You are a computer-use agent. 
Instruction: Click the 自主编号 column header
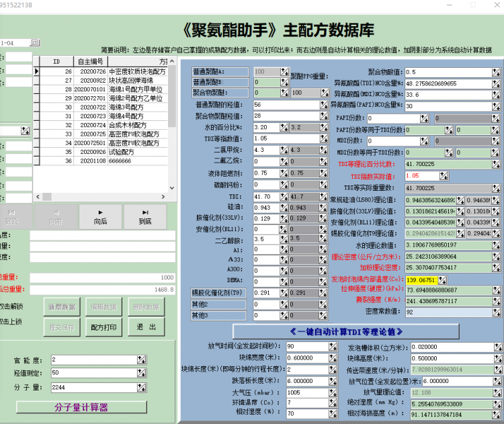pos(93,61)
